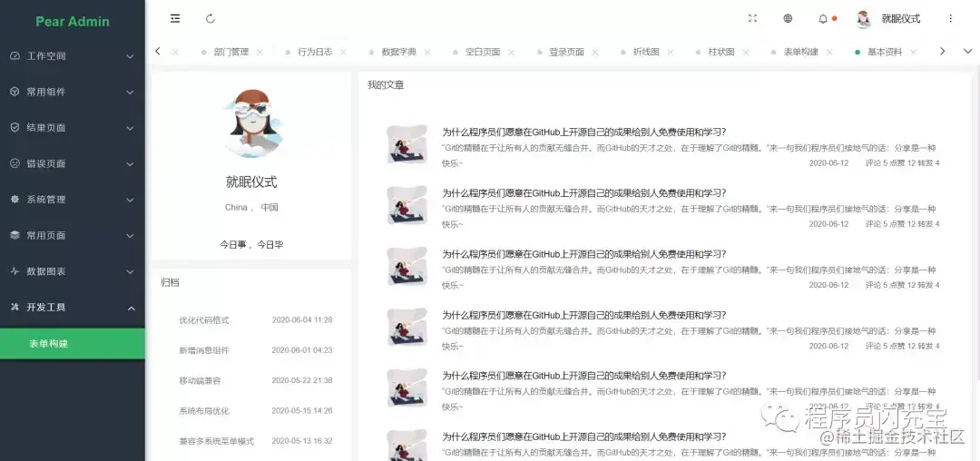
Task: Expand the 常用组件 menu
Action: (x=130, y=93)
